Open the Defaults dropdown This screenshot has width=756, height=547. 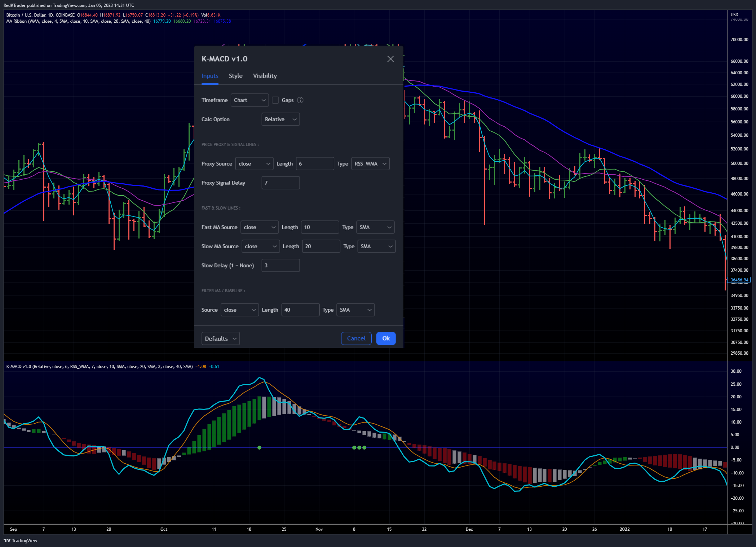click(221, 338)
